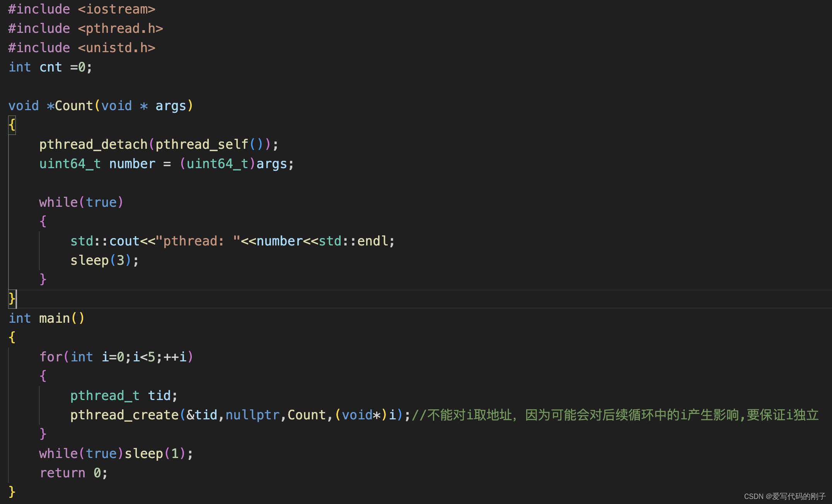This screenshot has height=504, width=832.
Task: Click closing brace of Count function
Action: pyautogui.click(x=12, y=299)
